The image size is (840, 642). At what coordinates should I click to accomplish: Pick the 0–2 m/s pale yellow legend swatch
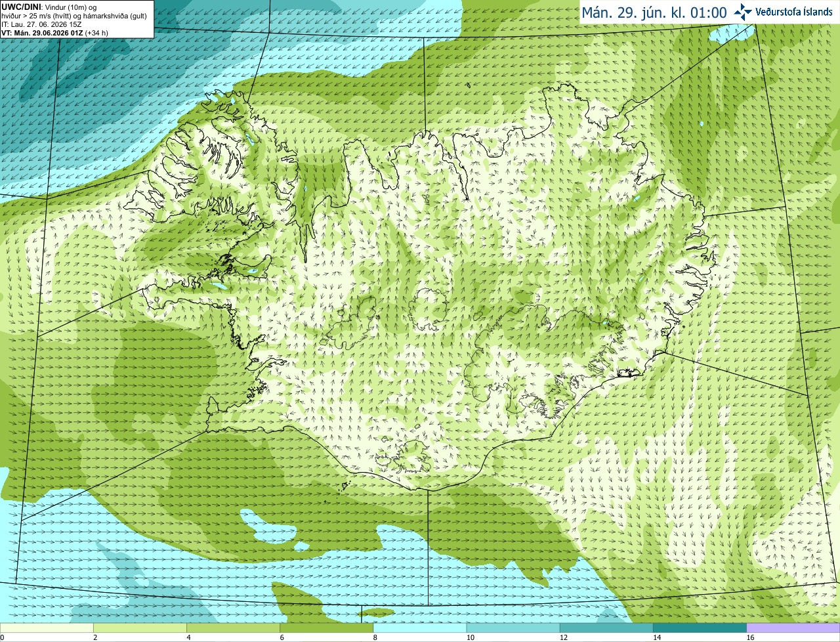point(47,628)
